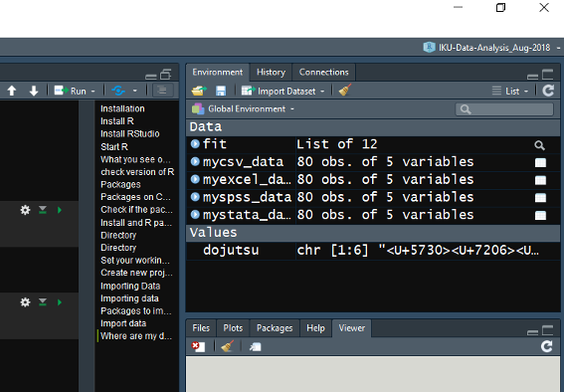The image size is (564, 392).
Task: Minimize the source editor pane
Action: 151,76
